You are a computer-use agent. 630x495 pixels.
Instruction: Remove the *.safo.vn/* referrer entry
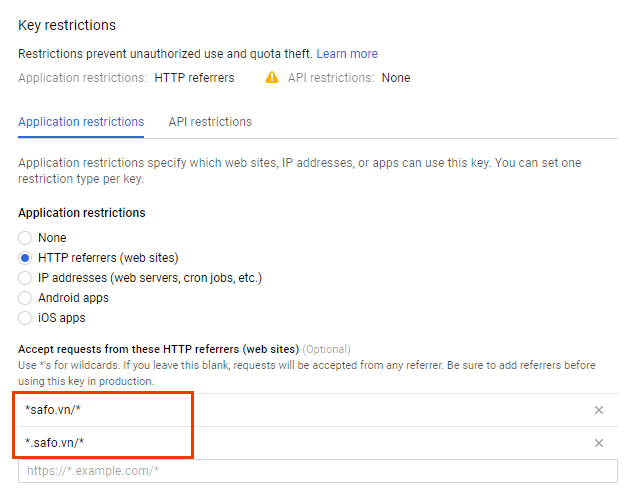[x=599, y=443]
